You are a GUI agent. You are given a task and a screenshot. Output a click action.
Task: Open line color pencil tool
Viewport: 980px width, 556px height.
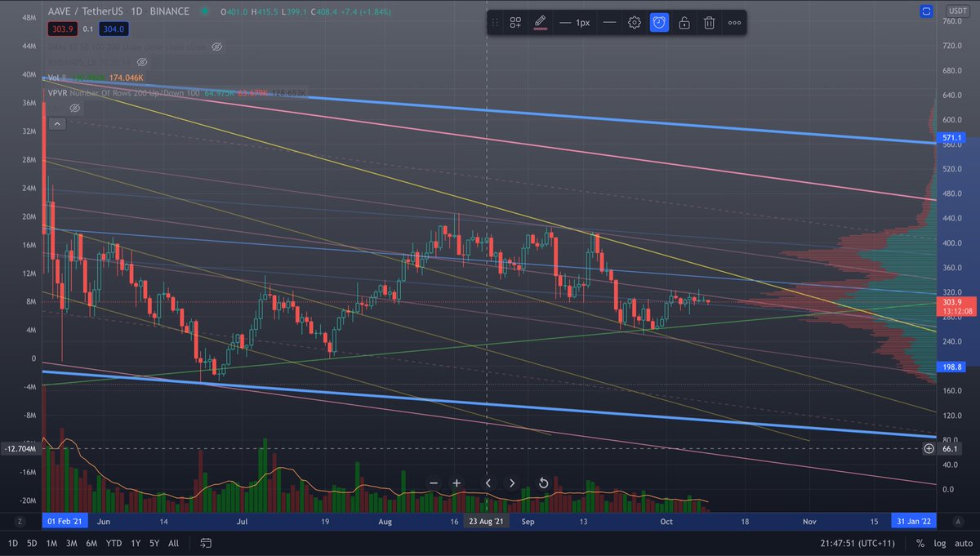[540, 23]
